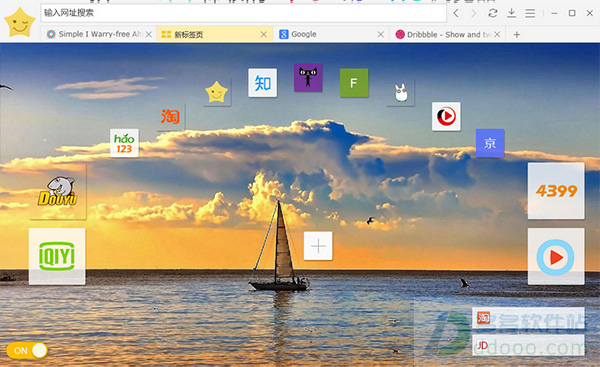Open the browser hamburger menu
The image size is (600, 367).
530,13
